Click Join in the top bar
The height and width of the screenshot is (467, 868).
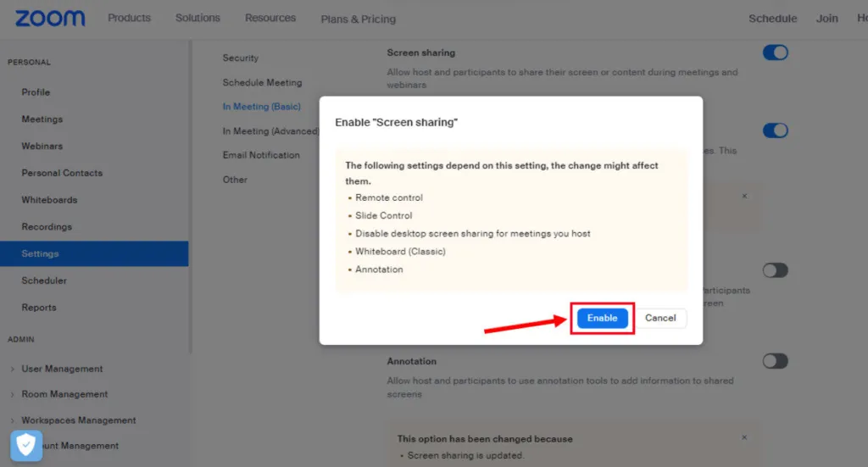click(826, 19)
